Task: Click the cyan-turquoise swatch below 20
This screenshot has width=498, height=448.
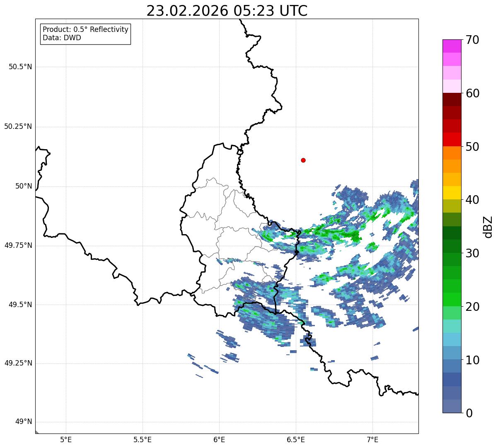Action: [452, 326]
